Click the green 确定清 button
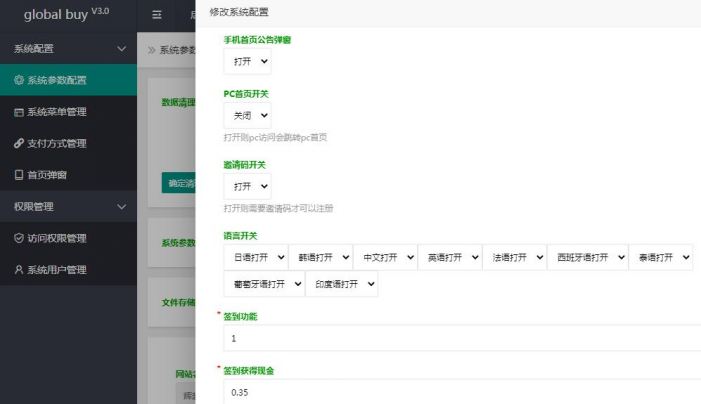Image resolution: width=701 pixels, height=404 pixels. click(178, 183)
